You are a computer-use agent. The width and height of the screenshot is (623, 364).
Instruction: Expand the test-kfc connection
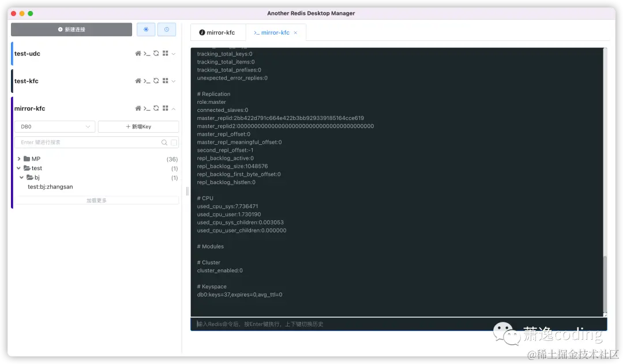click(x=174, y=81)
